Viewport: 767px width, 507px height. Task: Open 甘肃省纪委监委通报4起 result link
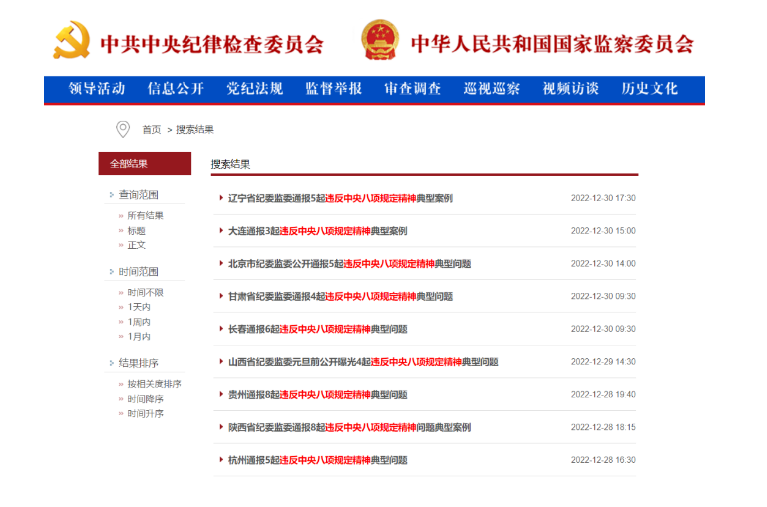340,297
